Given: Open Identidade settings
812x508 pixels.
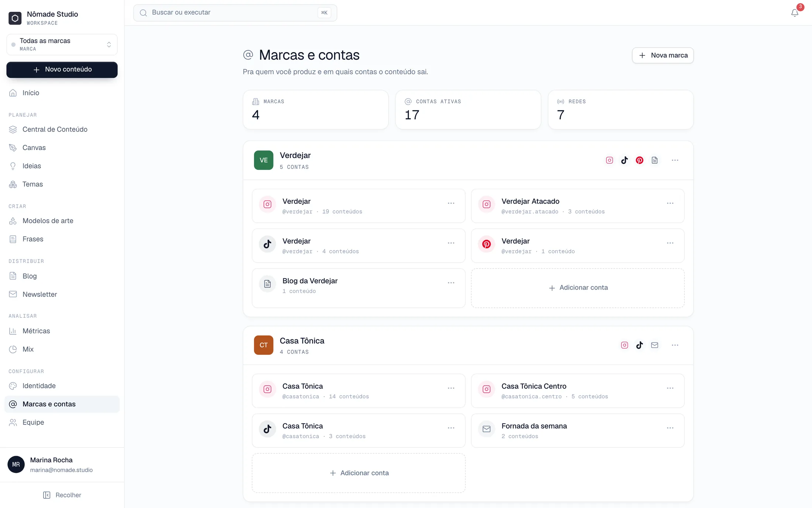Looking at the screenshot, I should [62, 386].
